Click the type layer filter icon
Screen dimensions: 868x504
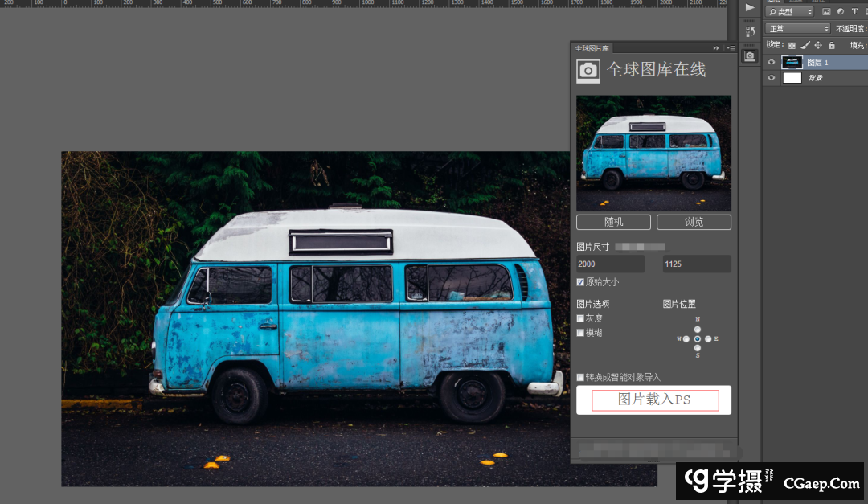click(x=854, y=12)
